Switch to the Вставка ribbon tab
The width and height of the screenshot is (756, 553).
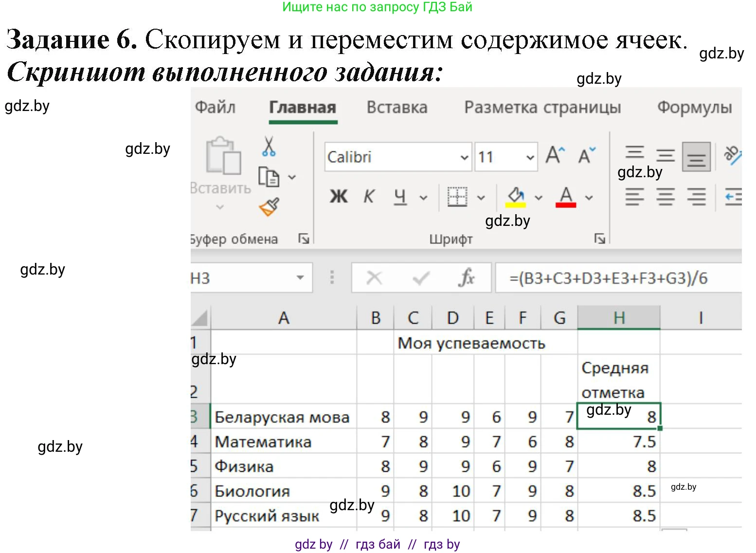click(x=396, y=108)
